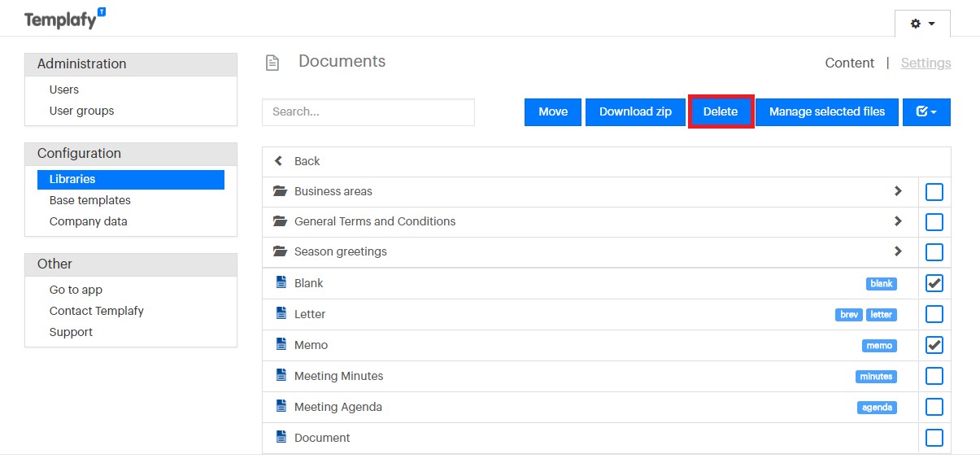Uncheck the Memo document checkbox
The height and width of the screenshot is (476, 980).
click(934, 345)
